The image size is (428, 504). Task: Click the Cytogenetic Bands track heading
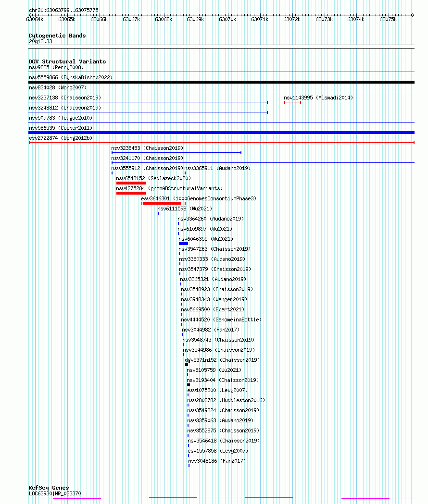pyautogui.click(x=57, y=36)
